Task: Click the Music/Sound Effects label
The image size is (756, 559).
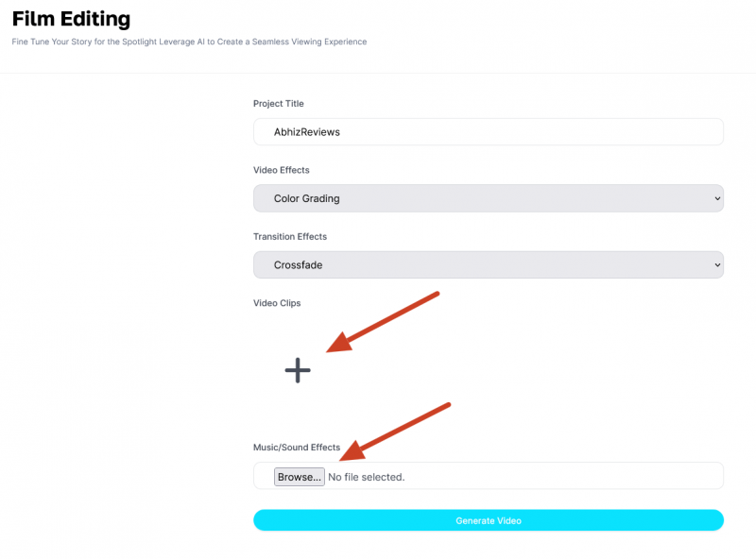Action: click(x=297, y=448)
